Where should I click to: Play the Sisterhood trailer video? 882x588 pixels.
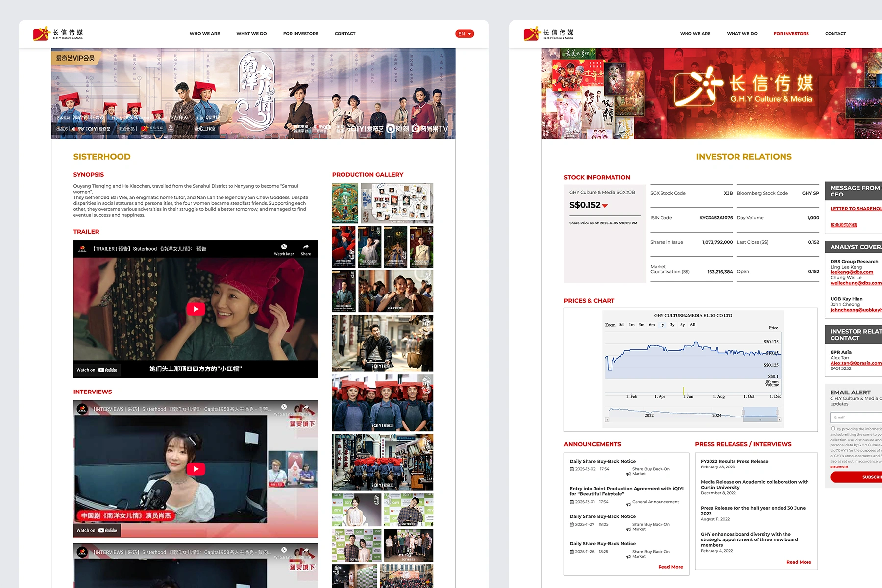pyautogui.click(x=196, y=309)
